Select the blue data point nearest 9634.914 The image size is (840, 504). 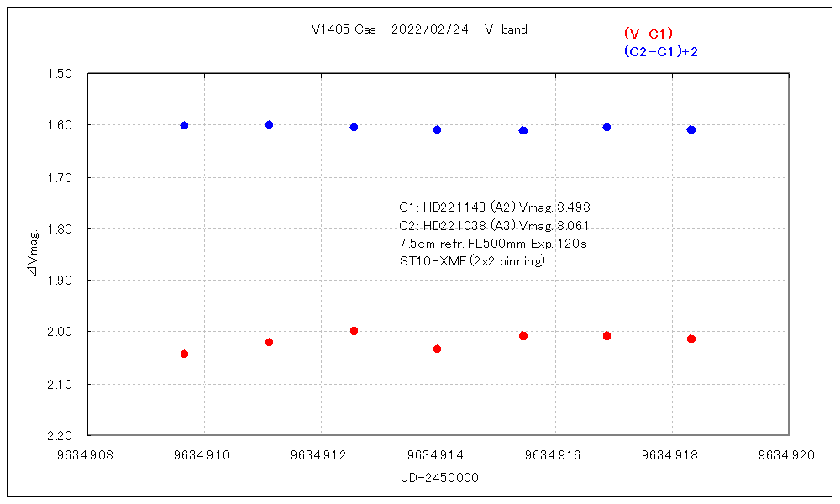437,129
